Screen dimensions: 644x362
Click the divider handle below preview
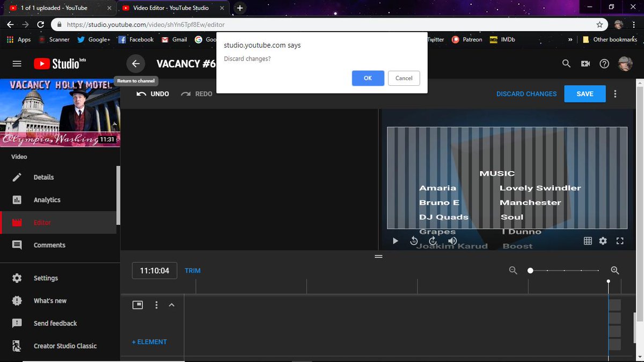(378, 256)
